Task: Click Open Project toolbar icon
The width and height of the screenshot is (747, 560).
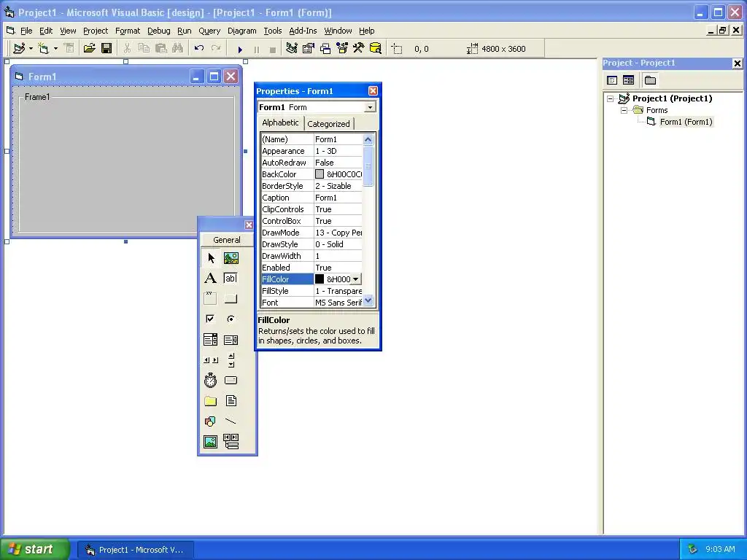Action: 89,49
